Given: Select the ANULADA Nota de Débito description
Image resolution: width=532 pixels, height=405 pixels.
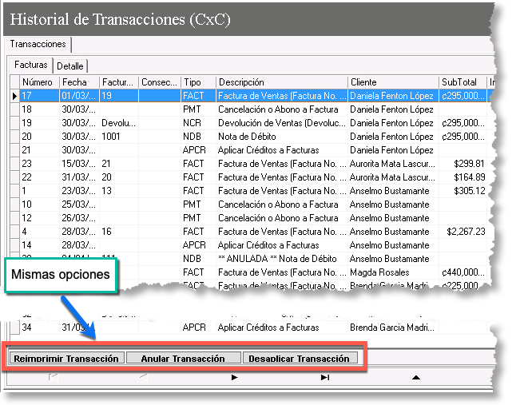Looking at the screenshot, I should tap(282, 259).
